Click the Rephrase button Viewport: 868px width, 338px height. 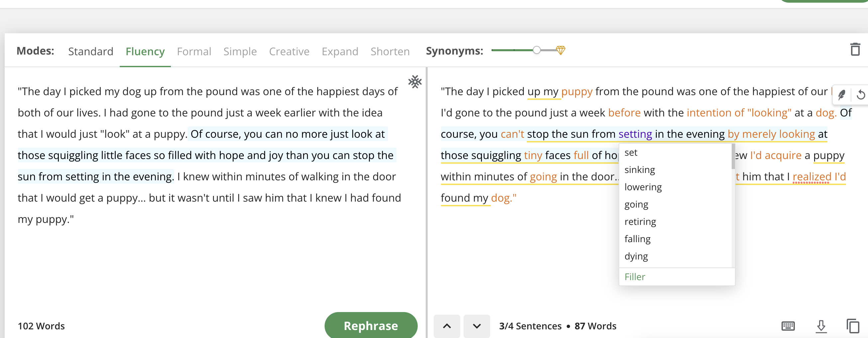pos(371,325)
